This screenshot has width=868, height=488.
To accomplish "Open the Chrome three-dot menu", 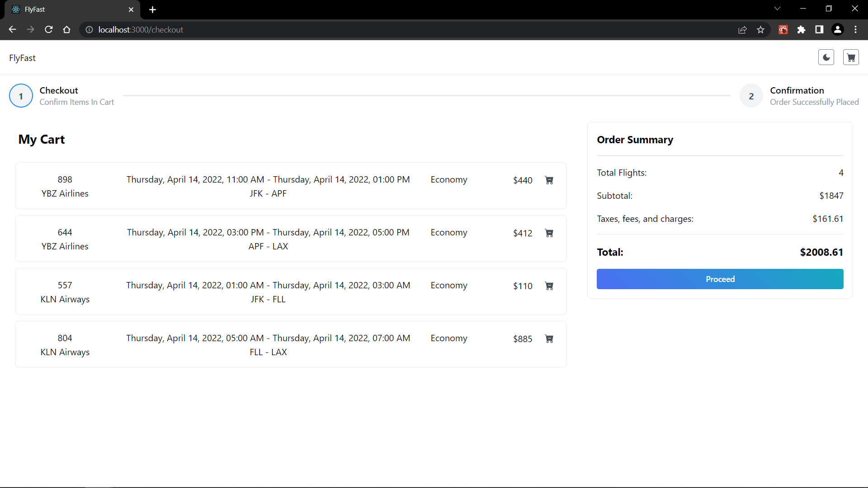I will coord(855,30).
